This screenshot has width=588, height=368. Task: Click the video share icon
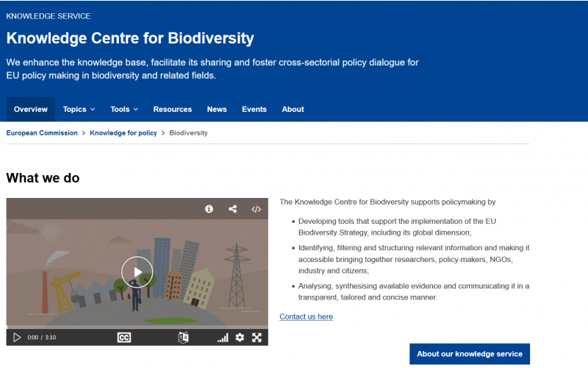(232, 209)
